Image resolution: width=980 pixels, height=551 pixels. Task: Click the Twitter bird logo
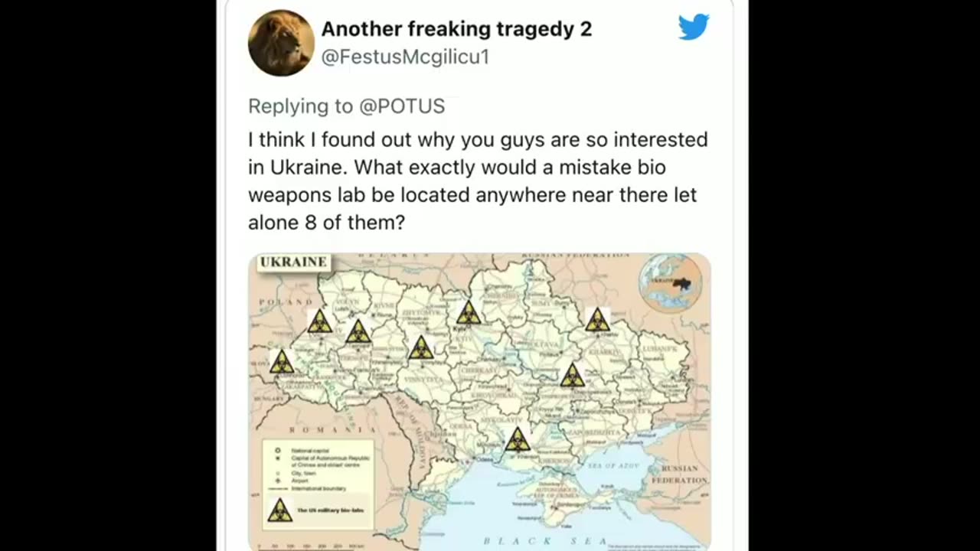pyautogui.click(x=693, y=28)
